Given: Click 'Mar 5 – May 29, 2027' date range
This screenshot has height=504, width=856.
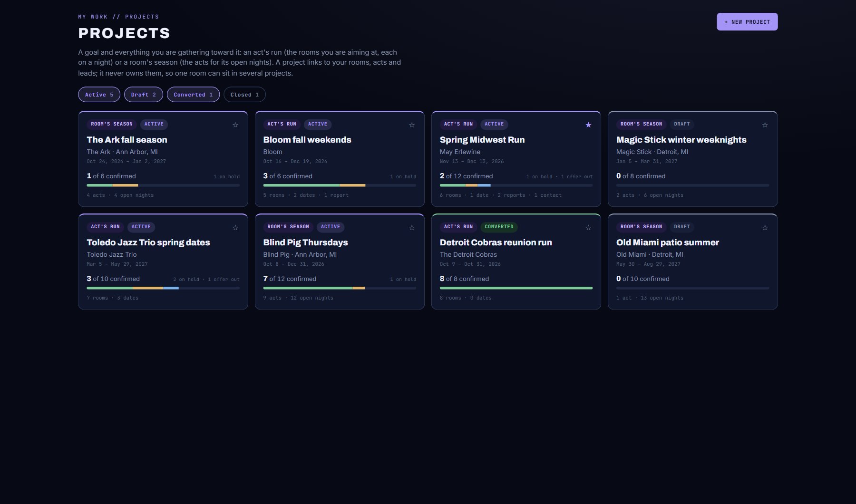Looking at the screenshot, I should pyautogui.click(x=117, y=264).
